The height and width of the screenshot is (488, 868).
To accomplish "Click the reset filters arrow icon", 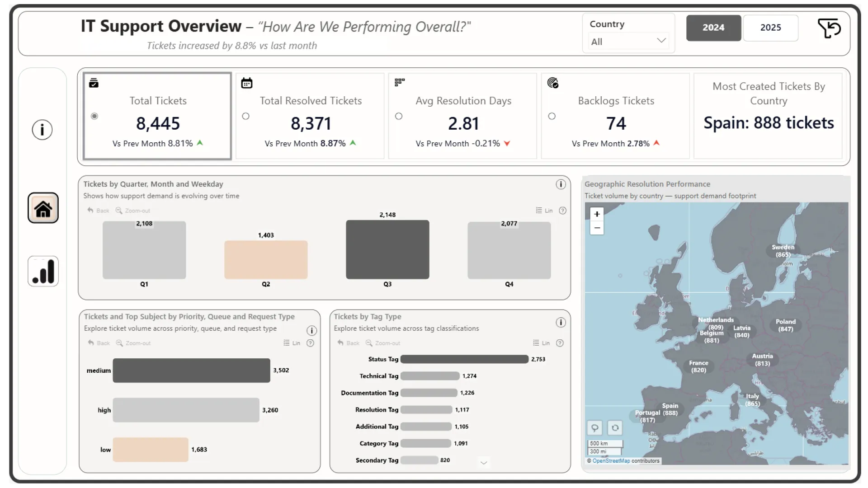I will (x=829, y=28).
